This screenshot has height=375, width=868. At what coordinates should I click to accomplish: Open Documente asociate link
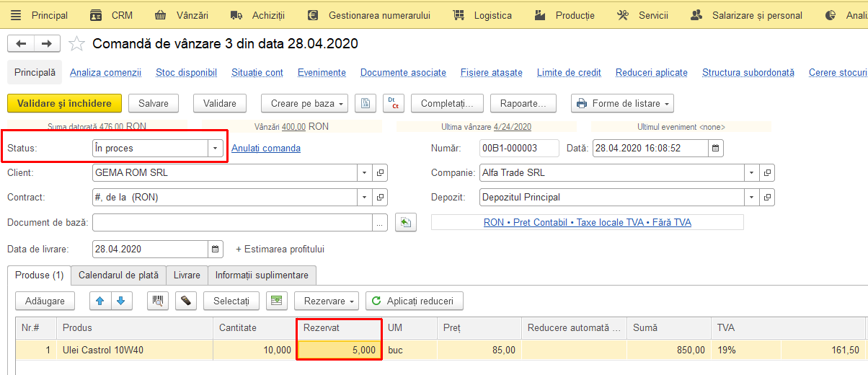coord(403,73)
